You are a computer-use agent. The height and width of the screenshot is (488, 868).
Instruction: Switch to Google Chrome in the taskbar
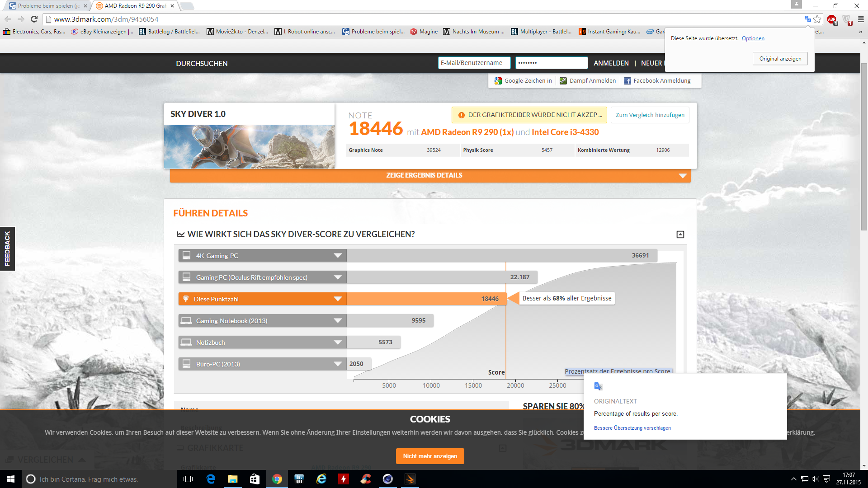coord(277,479)
